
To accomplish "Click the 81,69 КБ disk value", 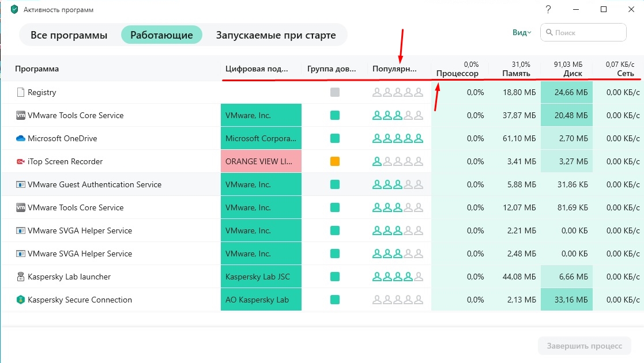I will click(x=573, y=207).
